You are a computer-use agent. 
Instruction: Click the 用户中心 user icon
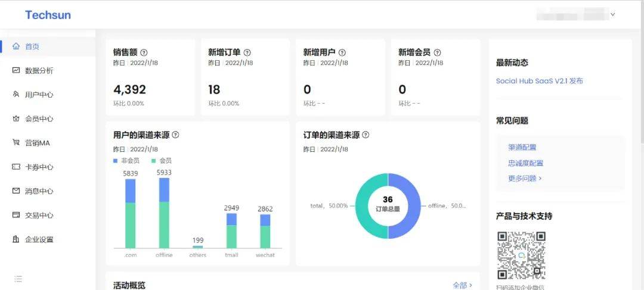pos(16,95)
